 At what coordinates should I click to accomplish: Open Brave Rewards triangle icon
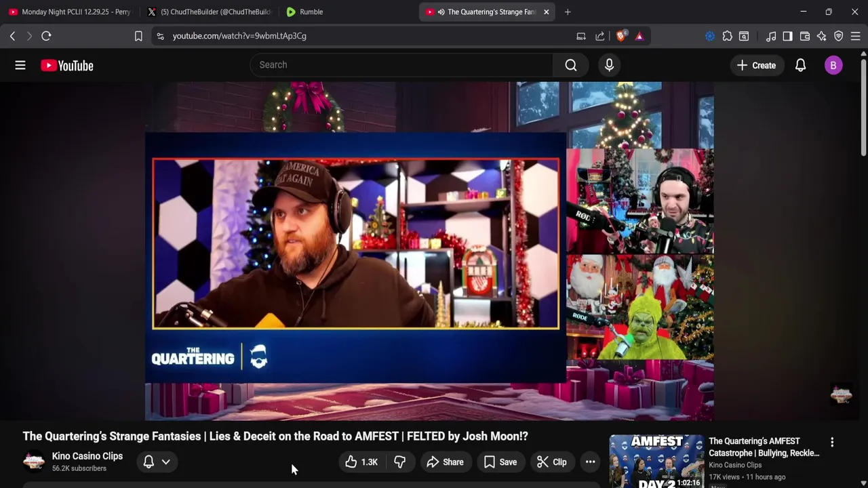[639, 36]
